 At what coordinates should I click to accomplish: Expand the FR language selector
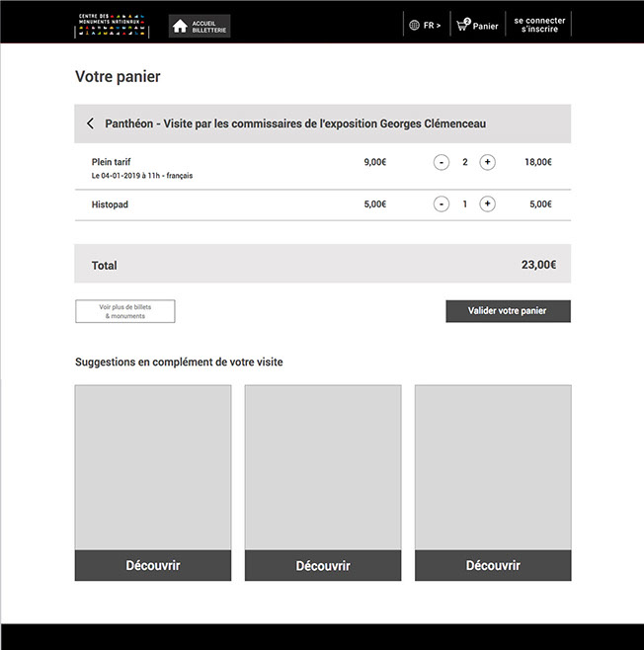coord(432,26)
